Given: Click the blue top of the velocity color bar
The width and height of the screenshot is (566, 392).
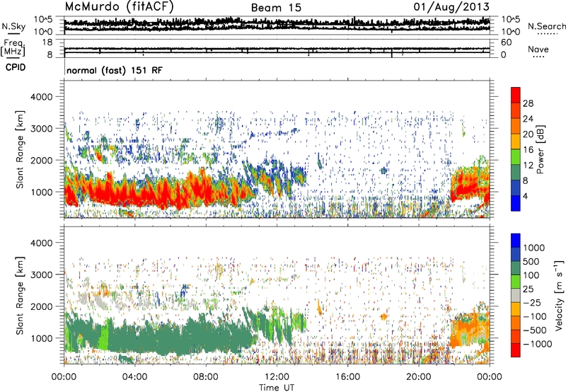Looking at the screenshot, I should click(x=516, y=240).
